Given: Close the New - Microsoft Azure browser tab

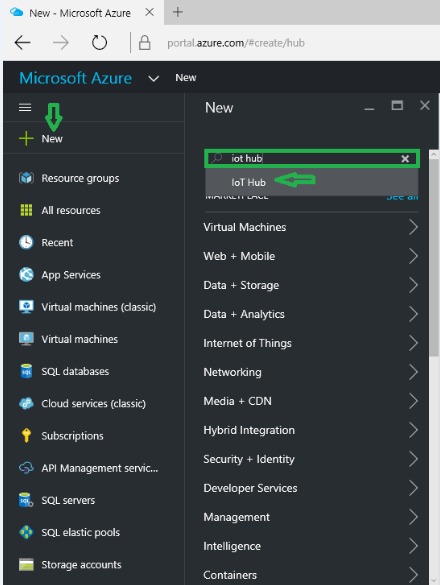Looking at the screenshot, I should click(149, 12).
